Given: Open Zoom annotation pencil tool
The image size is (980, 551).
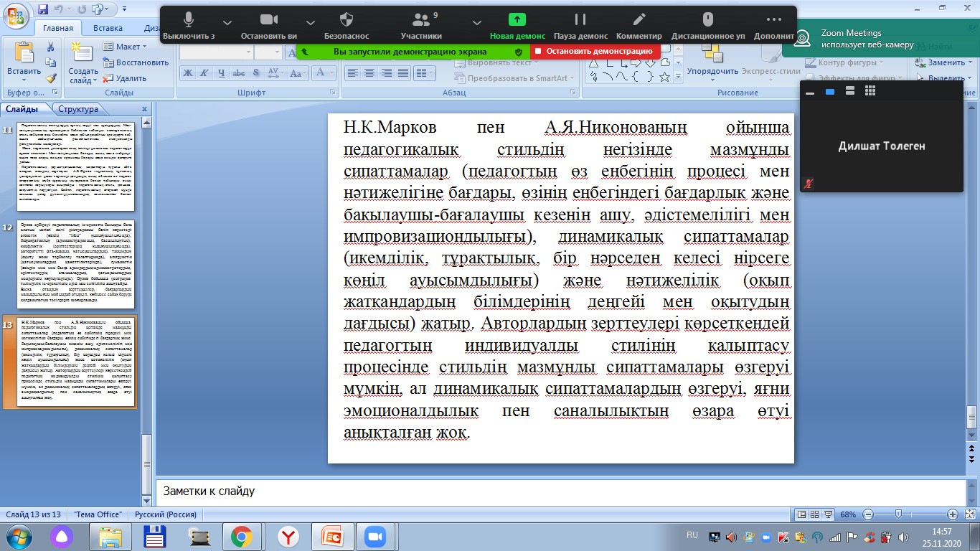Looking at the screenshot, I should 639,21.
